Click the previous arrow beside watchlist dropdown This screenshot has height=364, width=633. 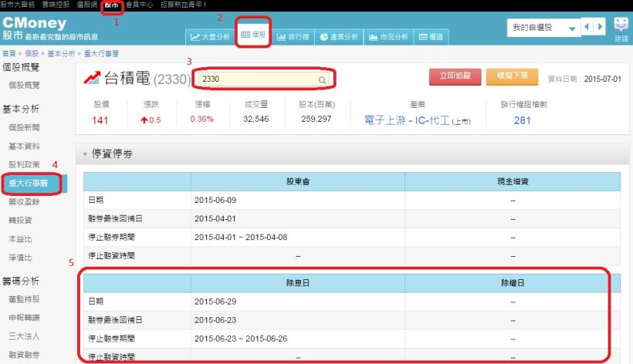point(587,27)
